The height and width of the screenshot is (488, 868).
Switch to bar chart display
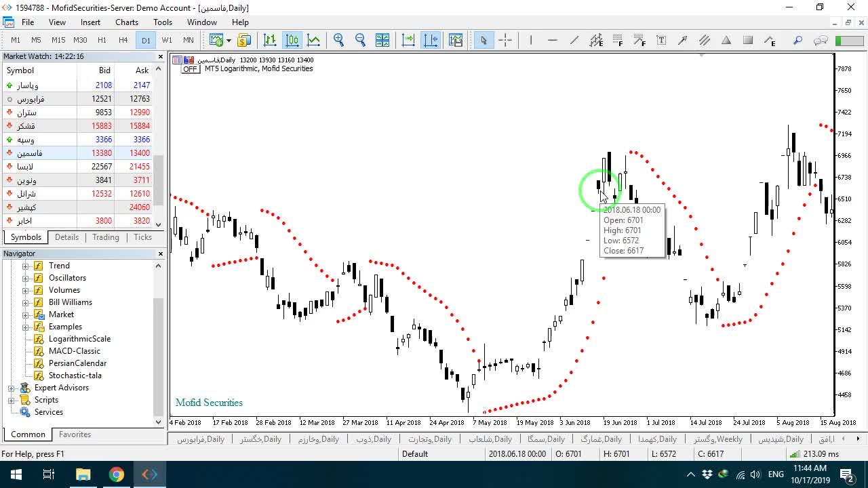270,40
